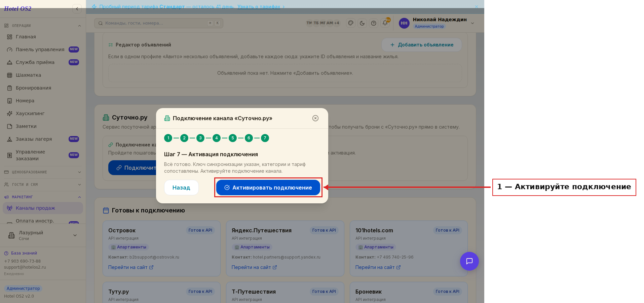Click the Шахматка table icon
Image resolution: width=644 pixels, height=303 pixels.
[9, 75]
